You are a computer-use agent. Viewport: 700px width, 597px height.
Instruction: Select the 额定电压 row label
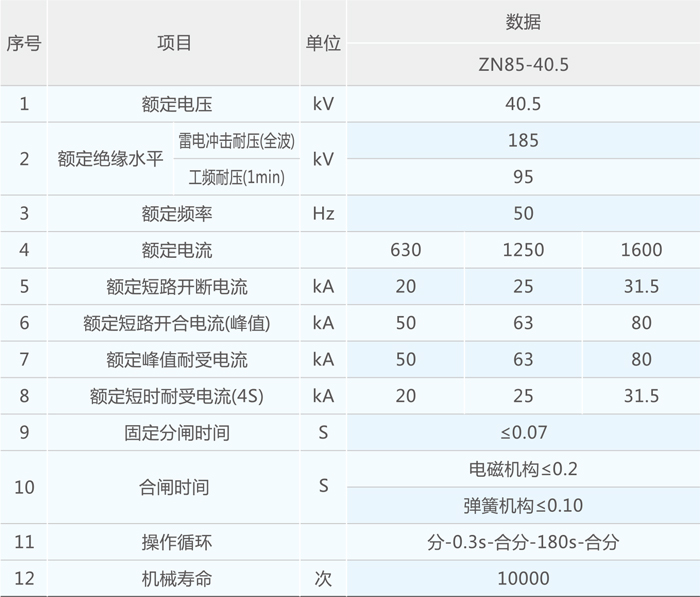175,103
